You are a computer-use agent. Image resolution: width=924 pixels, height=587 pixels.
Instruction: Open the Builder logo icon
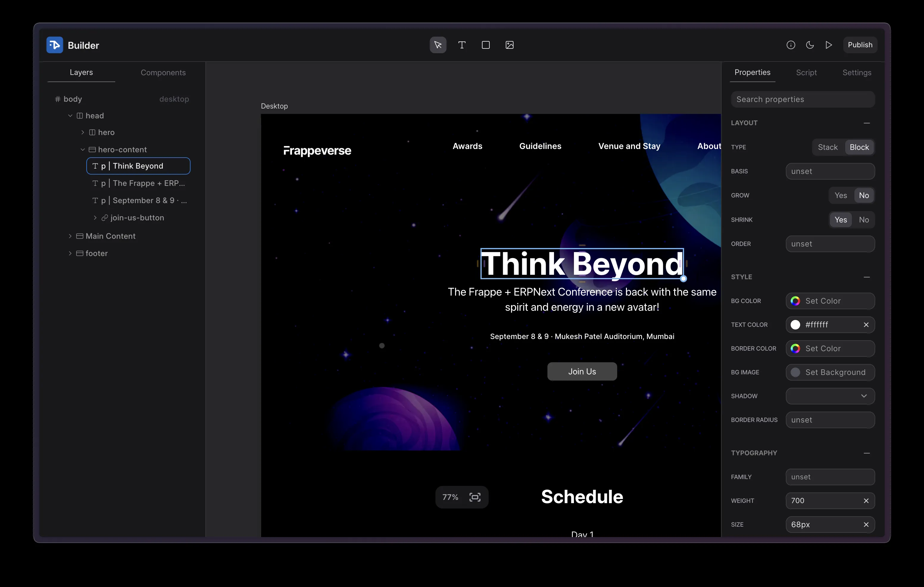pyautogui.click(x=54, y=45)
